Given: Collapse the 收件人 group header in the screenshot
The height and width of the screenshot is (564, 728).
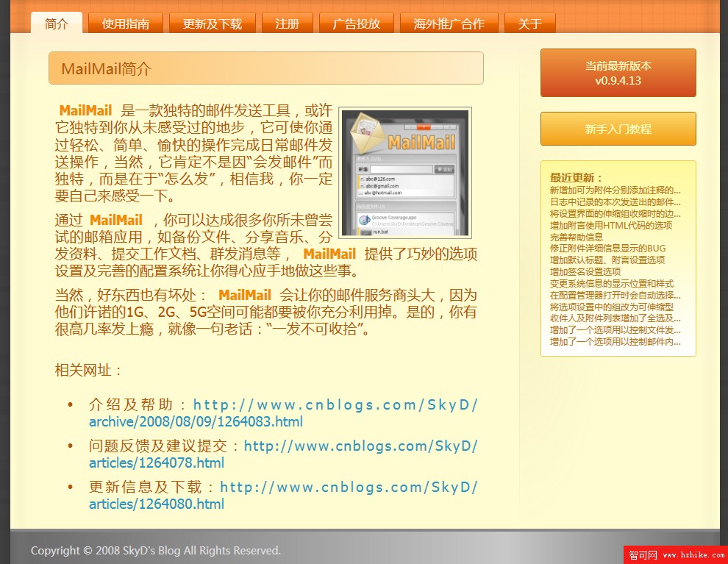Looking at the screenshot, I should pos(363,159).
